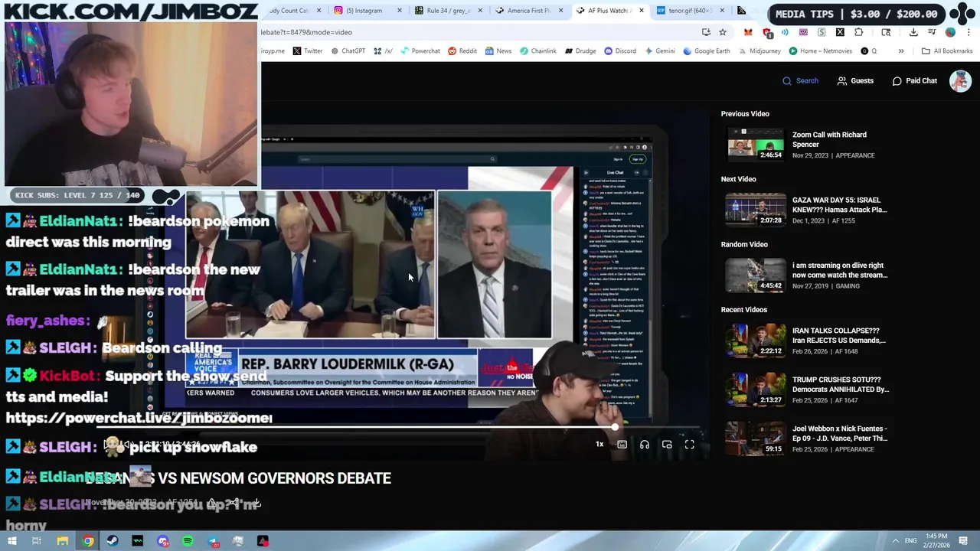Open the Reddit bookmark
Image resolution: width=980 pixels, height=551 pixels.
click(x=462, y=51)
